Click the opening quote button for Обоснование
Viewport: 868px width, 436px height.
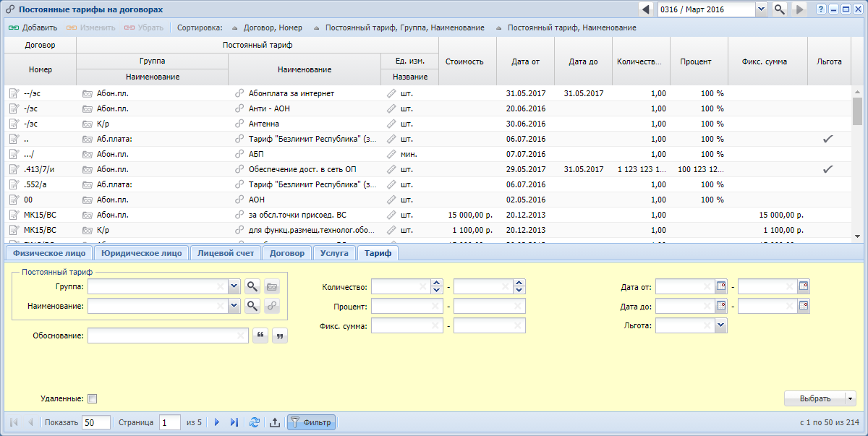[x=259, y=335]
